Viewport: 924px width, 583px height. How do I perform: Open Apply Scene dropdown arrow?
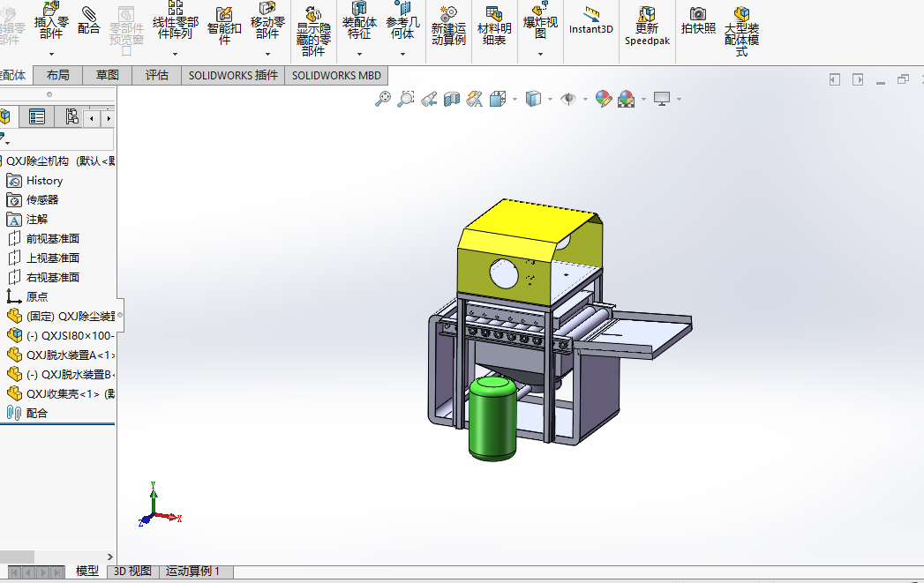point(643,99)
